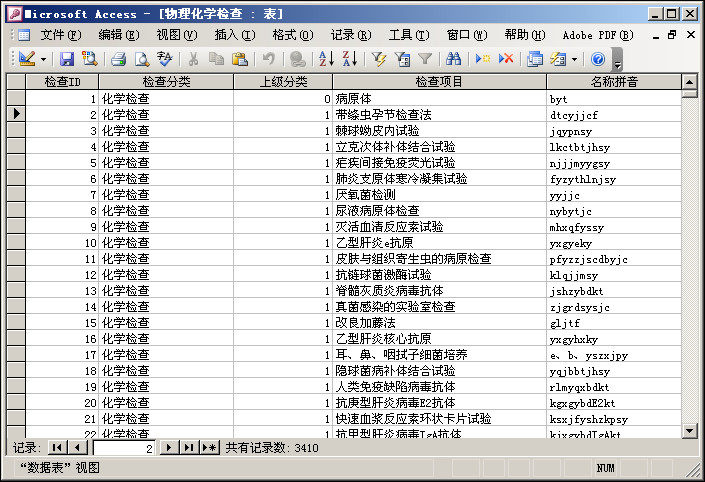Screen dimensions: 705x482
Task: Select row selector for record 病原体
Action: [16, 98]
